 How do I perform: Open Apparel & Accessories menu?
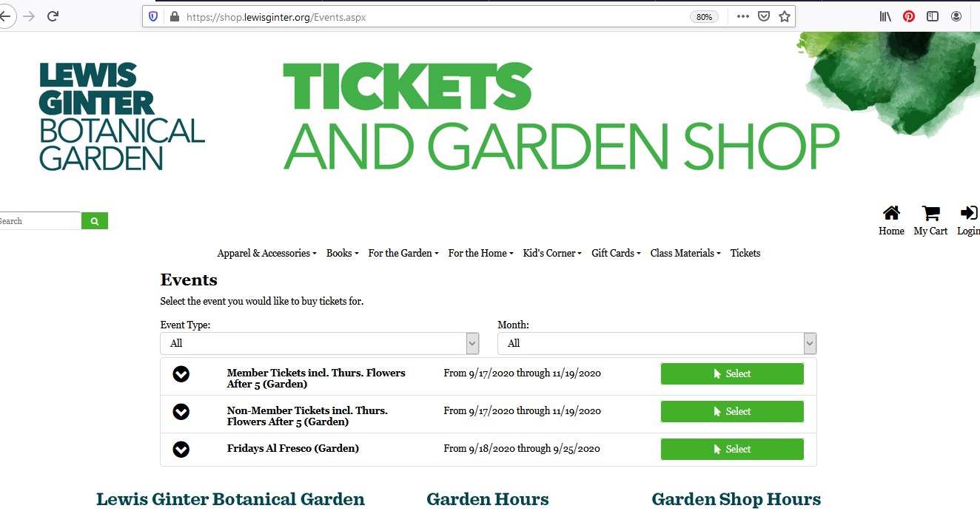(266, 253)
